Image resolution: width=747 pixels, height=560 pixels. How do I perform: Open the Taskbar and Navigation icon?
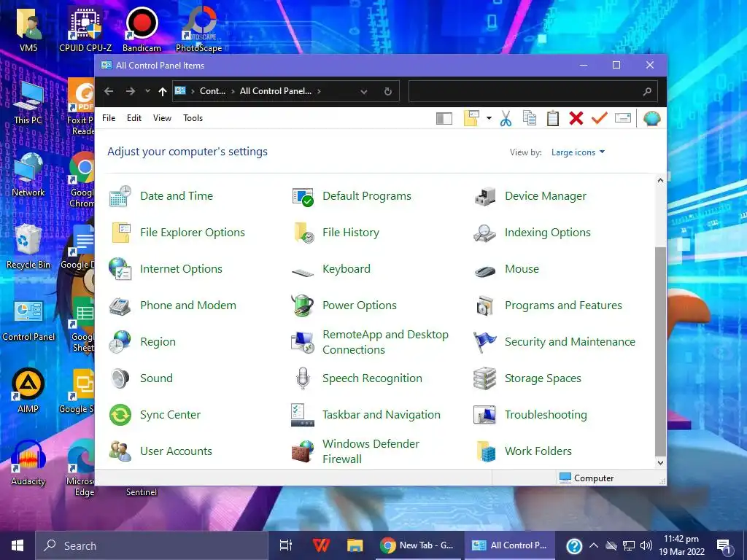tap(303, 415)
